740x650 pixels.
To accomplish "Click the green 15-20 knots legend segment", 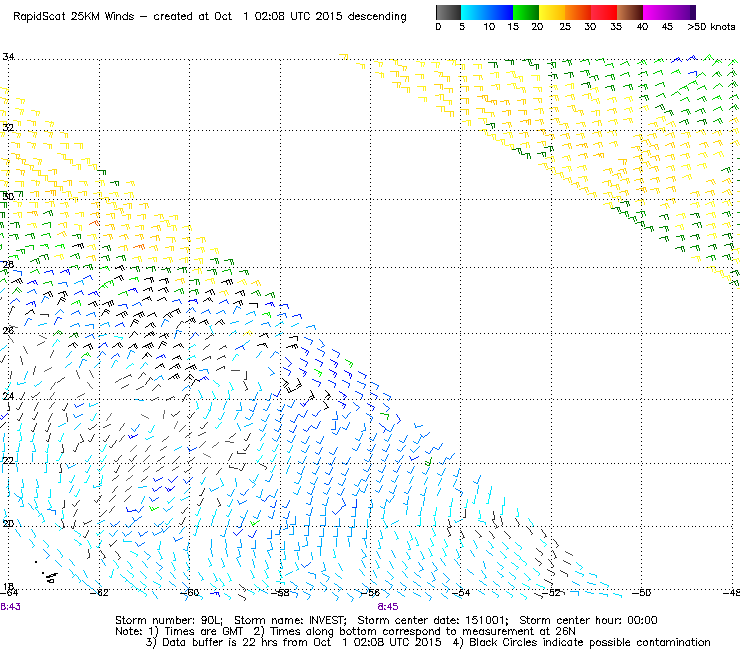I will [x=526, y=12].
